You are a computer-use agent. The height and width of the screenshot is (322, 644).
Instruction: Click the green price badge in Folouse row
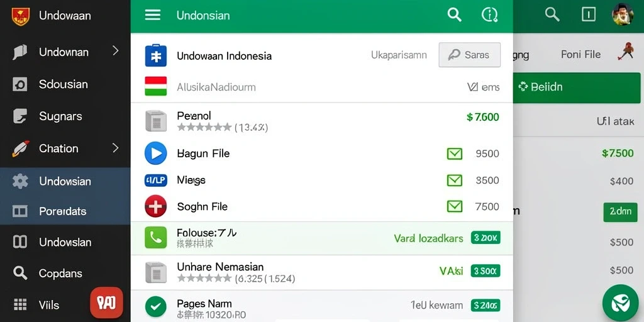pyautogui.click(x=486, y=237)
